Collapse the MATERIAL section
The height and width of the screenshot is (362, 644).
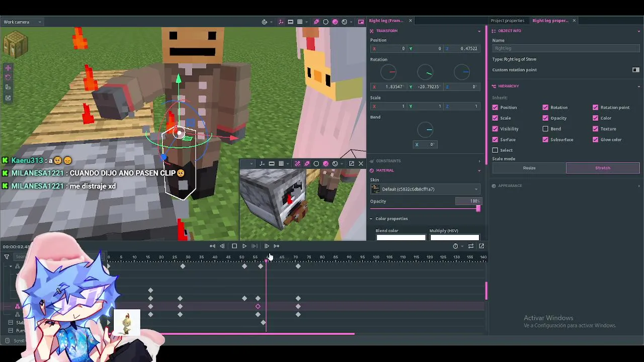tap(479, 170)
